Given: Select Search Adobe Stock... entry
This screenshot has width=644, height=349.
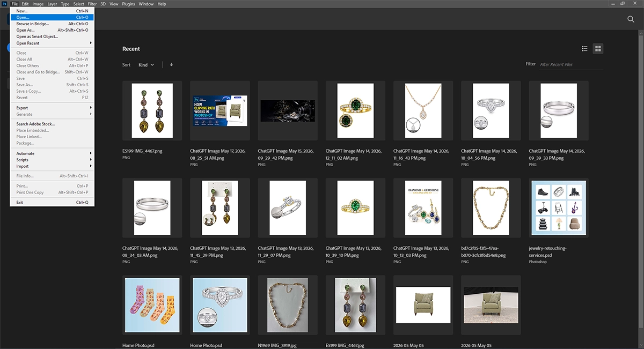Looking at the screenshot, I should pos(52,124).
